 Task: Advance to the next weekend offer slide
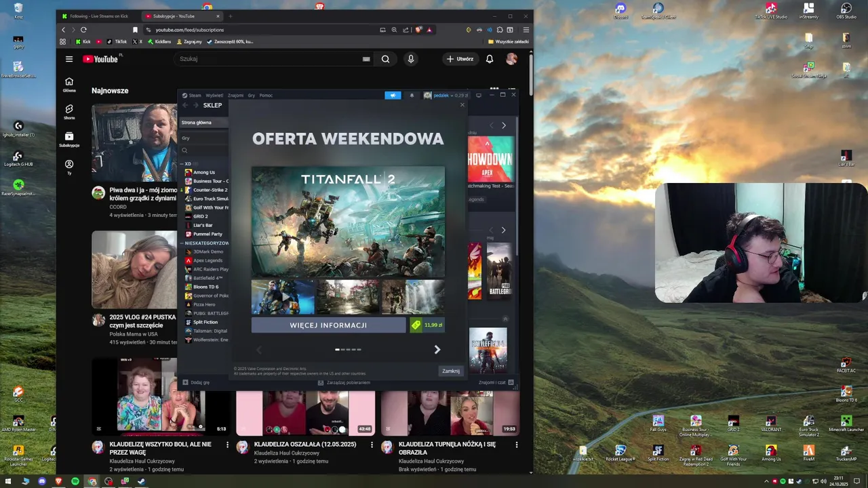point(437,350)
